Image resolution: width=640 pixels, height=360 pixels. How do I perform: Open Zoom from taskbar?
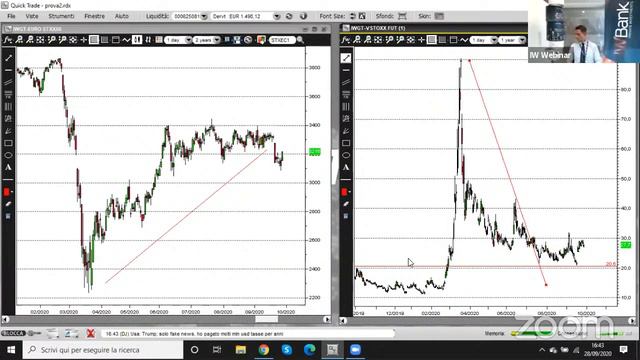[355, 350]
